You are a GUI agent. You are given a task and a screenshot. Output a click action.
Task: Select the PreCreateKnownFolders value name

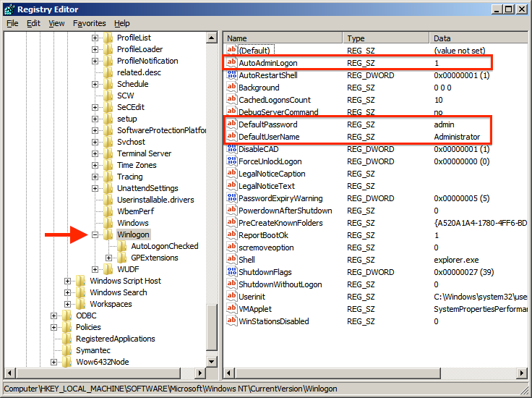[x=280, y=223]
